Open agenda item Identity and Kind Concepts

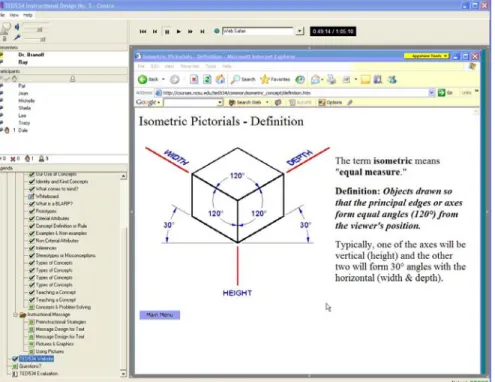tap(62, 181)
